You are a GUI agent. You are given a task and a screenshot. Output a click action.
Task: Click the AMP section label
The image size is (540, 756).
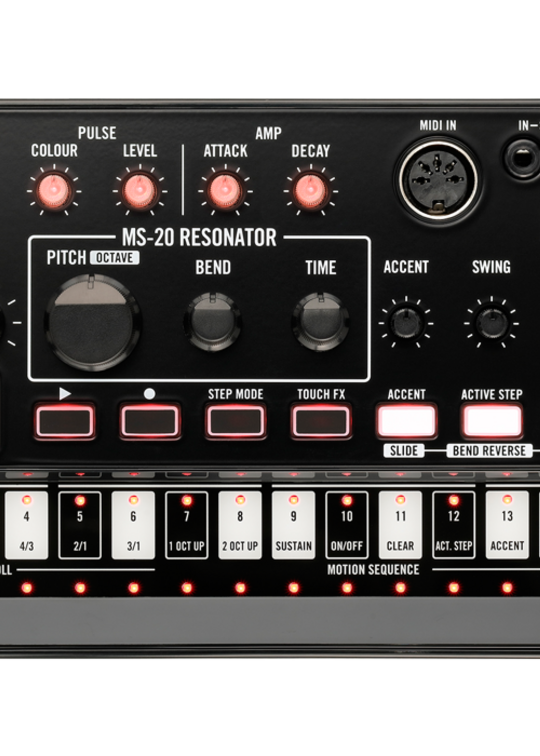tap(268, 133)
